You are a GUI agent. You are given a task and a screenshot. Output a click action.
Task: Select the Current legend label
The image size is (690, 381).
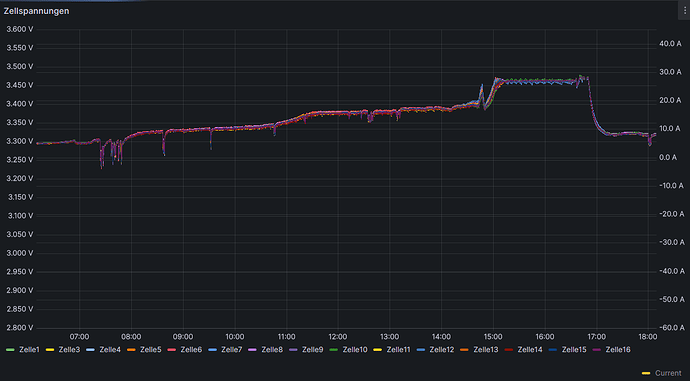click(668, 373)
